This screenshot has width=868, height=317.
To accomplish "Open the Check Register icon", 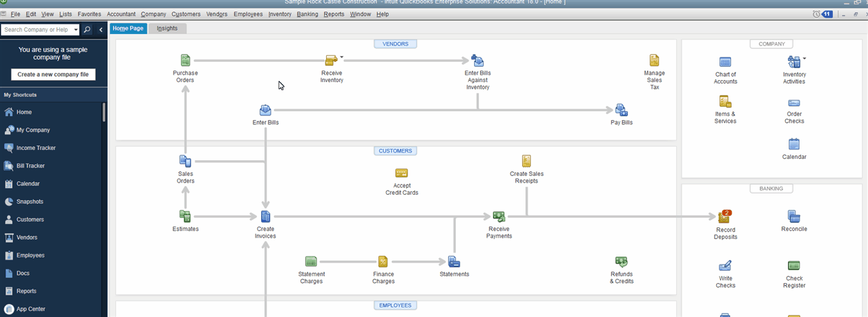I will tap(794, 265).
